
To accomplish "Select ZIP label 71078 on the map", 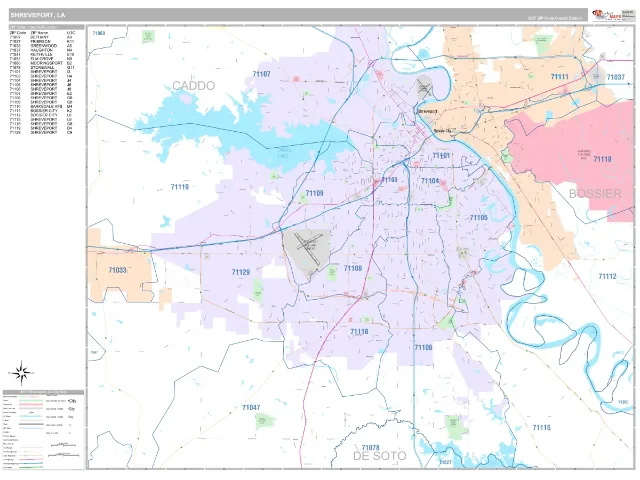I will [x=371, y=448].
